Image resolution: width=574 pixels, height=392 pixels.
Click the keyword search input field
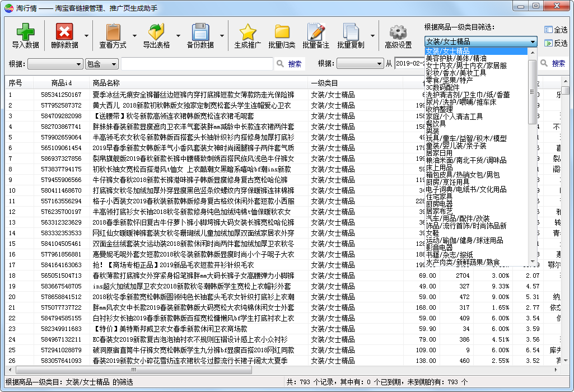(x=197, y=64)
